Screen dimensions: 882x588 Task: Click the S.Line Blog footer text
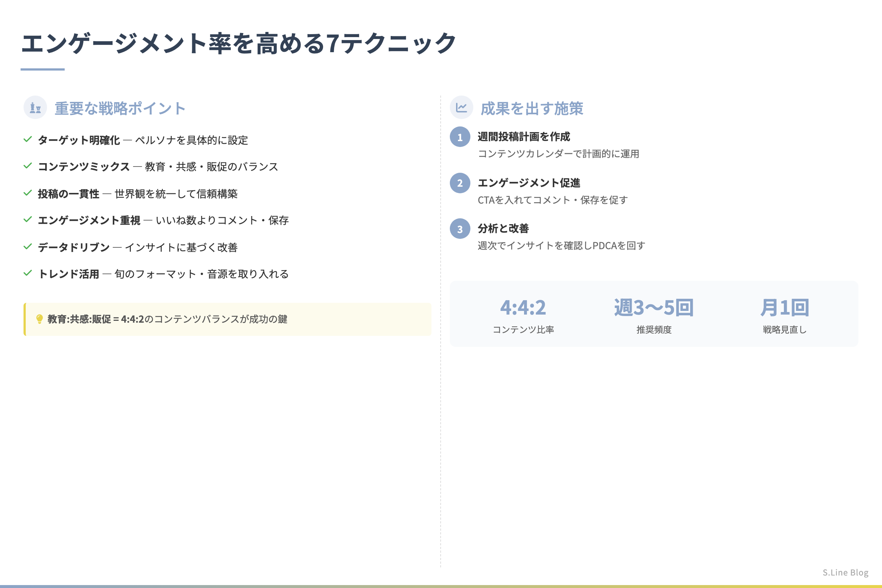click(846, 573)
